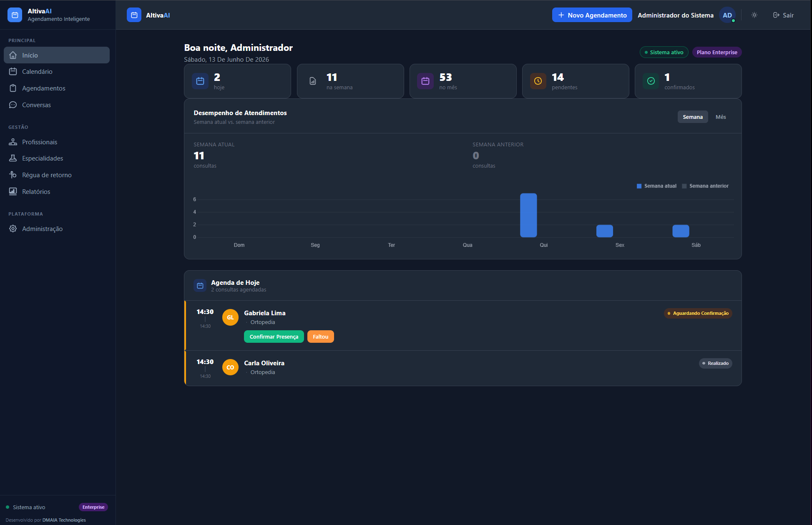
Task: Open Conversas chat bubble icon
Action: [13, 105]
